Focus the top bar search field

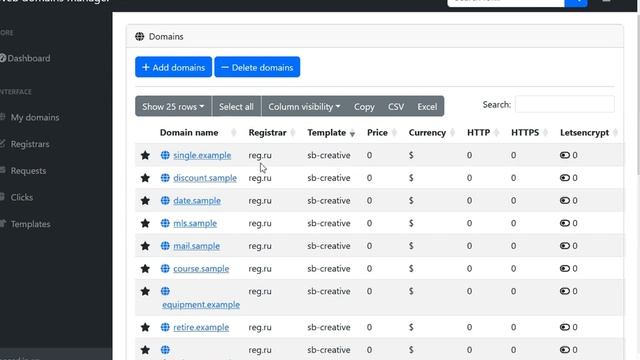(x=506, y=2)
